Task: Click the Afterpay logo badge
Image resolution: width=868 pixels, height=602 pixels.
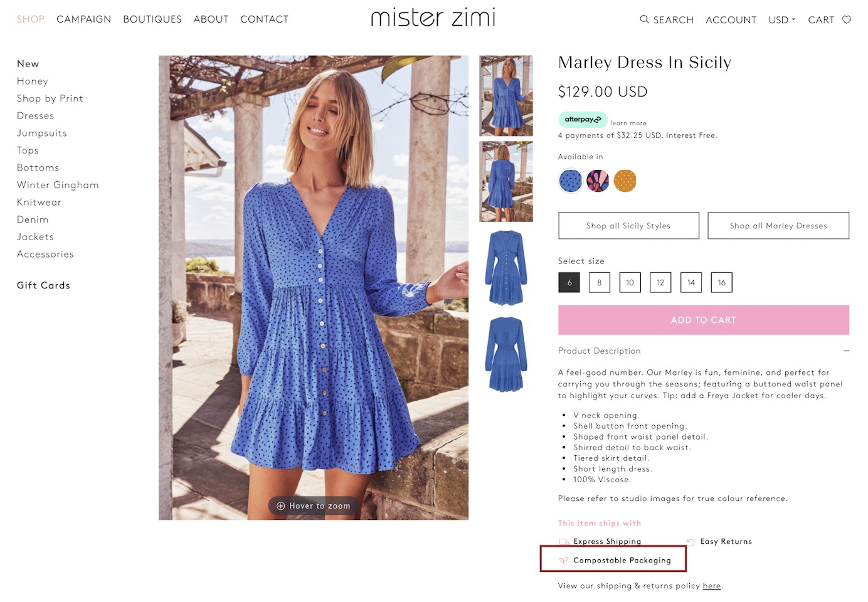Action: click(x=583, y=119)
